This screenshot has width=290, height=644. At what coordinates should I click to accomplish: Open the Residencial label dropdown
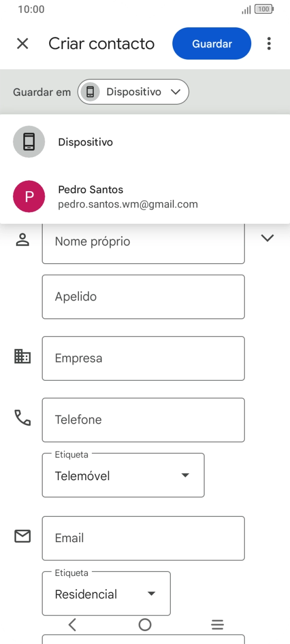coord(151,593)
